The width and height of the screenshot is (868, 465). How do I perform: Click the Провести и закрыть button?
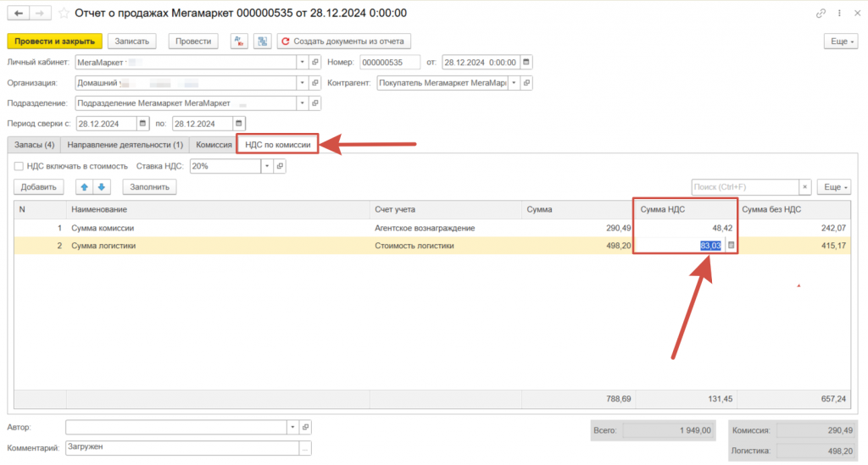coord(54,41)
